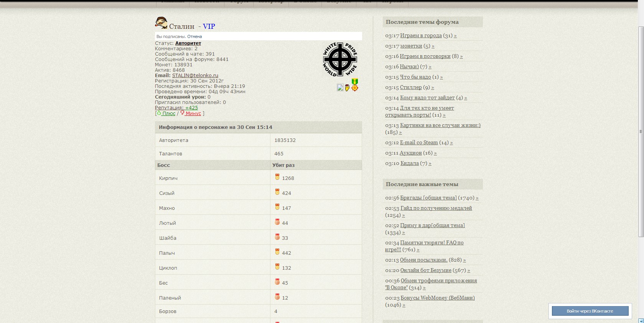This screenshot has height=323, width=644.
Task: Open the Кому надо тот зайдет topic
Action: pos(427,97)
